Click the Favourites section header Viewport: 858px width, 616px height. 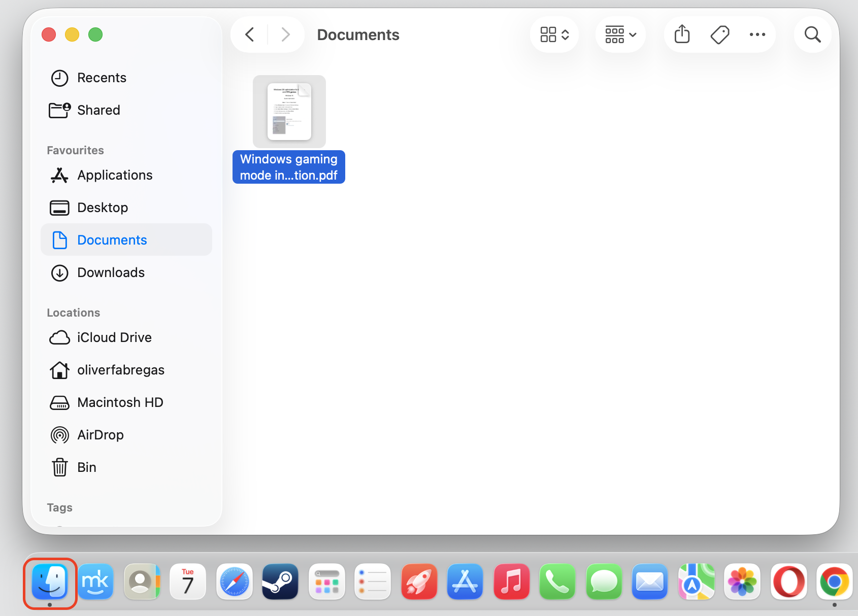75,150
